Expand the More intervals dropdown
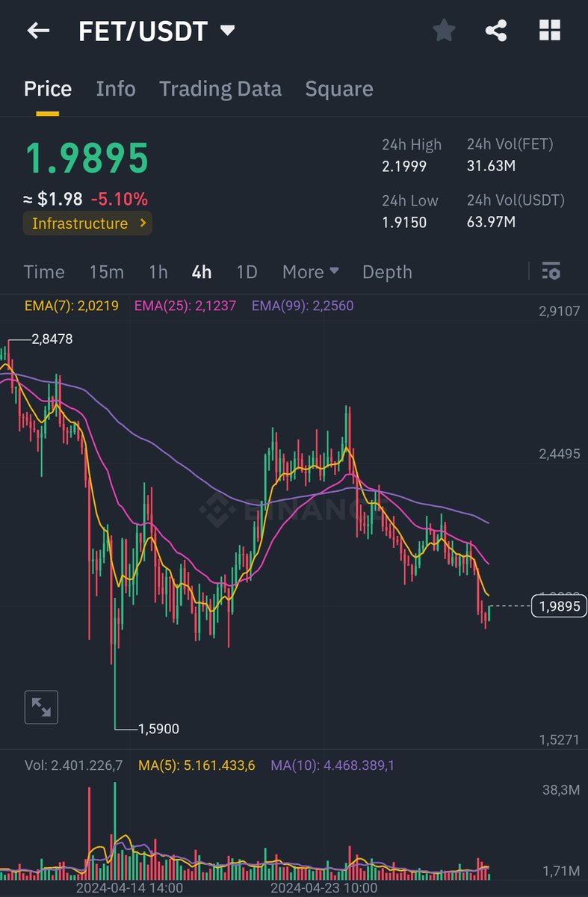The width and height of the screenshot is (588, 897). [x=311, y=272]
